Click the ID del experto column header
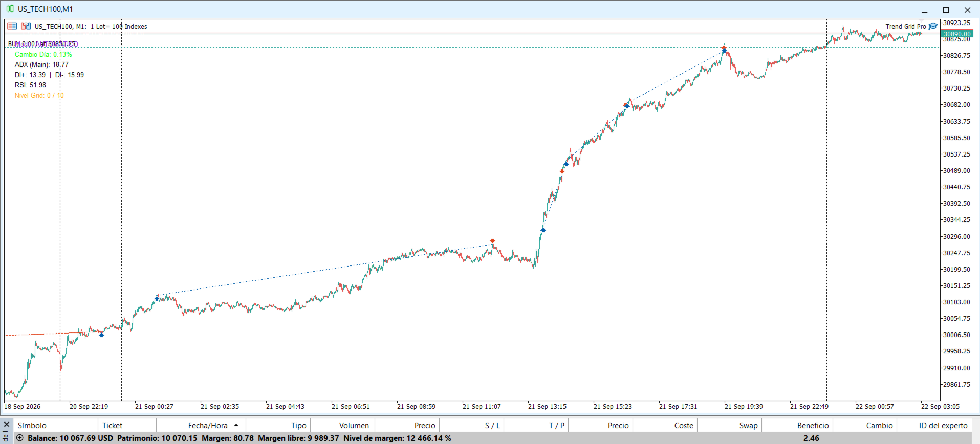The height and width of the screenshot is (444, 980). click(943, 425)
